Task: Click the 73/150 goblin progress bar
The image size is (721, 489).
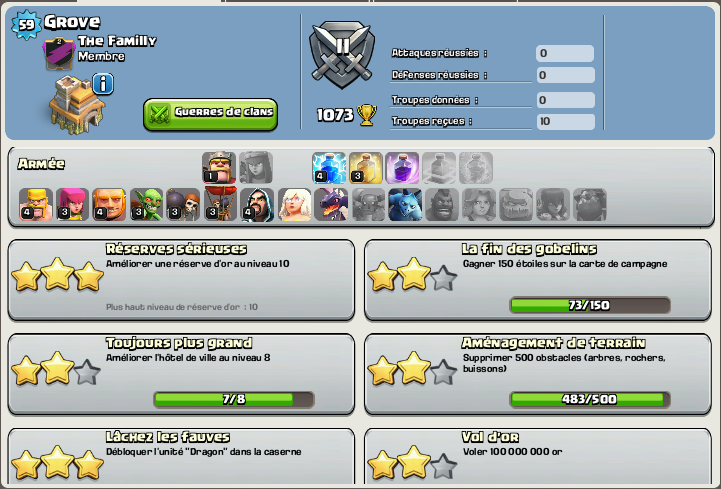Action: [x=590, y=305]
